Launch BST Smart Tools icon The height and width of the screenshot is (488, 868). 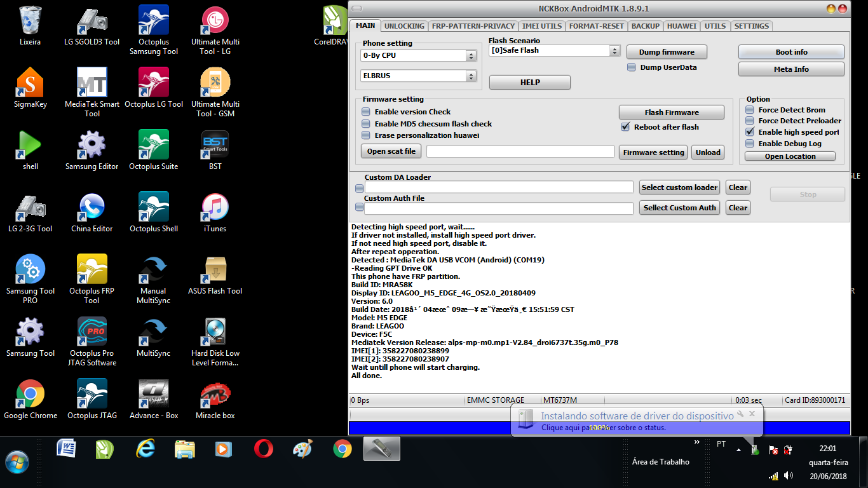(x=215, y=150)
